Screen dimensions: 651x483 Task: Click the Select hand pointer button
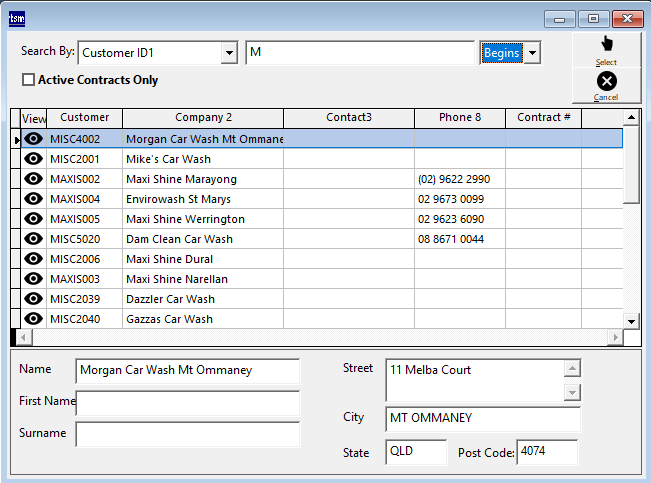tap(606, 48)
